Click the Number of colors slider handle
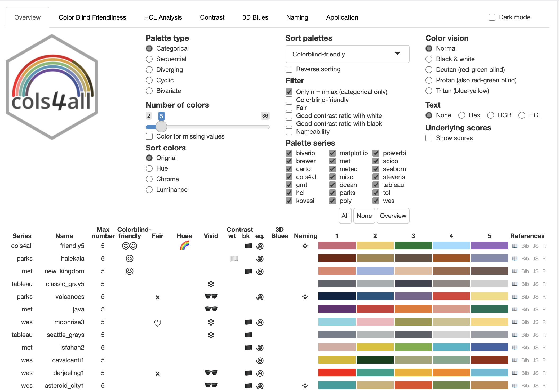The width and height of the screenshot is (559, 392). (161, 127)
